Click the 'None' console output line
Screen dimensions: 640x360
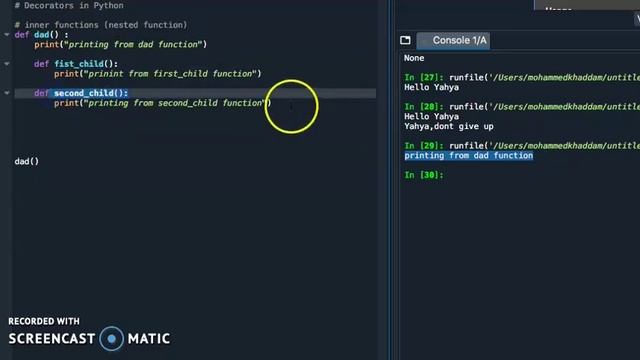[414, 58]
